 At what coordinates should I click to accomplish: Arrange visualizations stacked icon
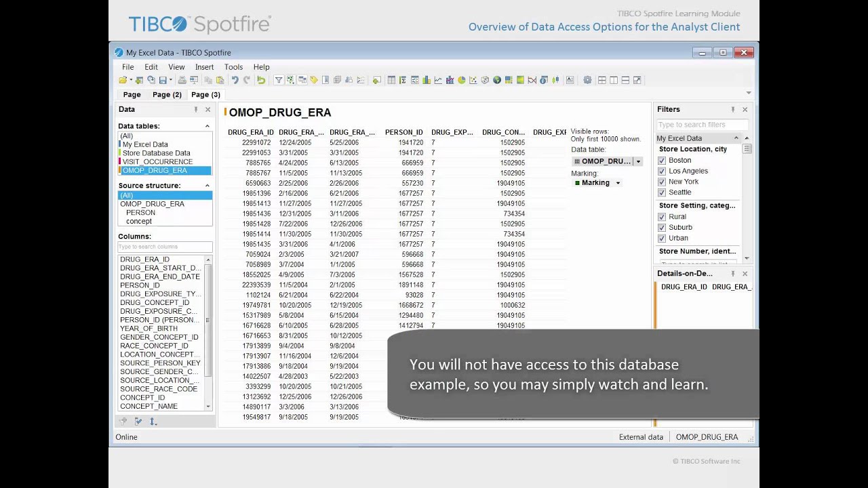point(625,80)
